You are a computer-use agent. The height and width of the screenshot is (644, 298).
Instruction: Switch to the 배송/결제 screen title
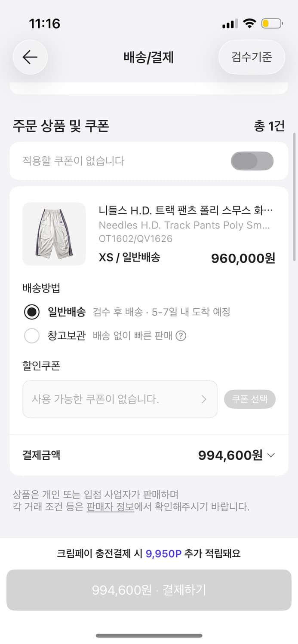149,57
